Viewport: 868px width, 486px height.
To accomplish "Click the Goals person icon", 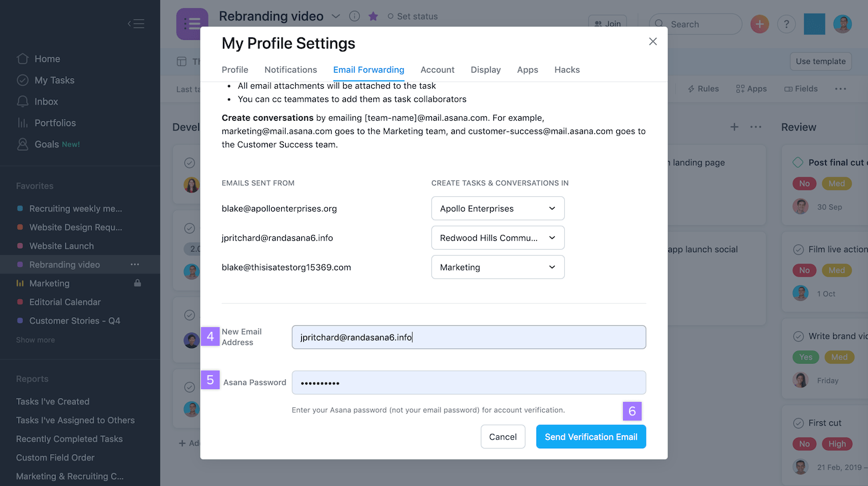I will pyautogui.click(x=23, y=144).
